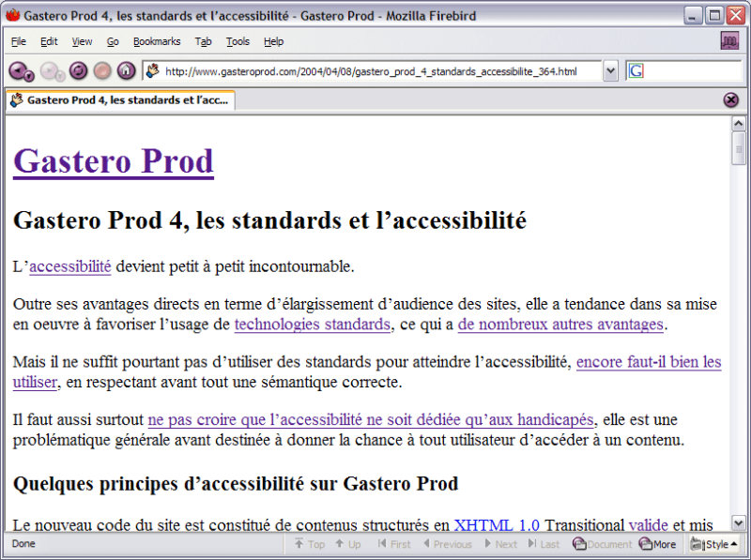Open the View menu
Viewport: 751px width, 560px height.
click(82, 41)
